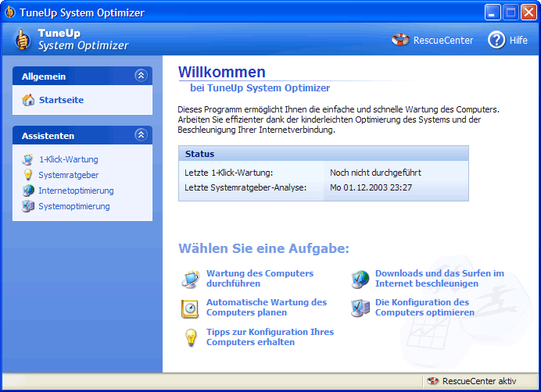
Task: Click the Internetoptimierung globe icon in sidebar
Action: tap(28, 191)
